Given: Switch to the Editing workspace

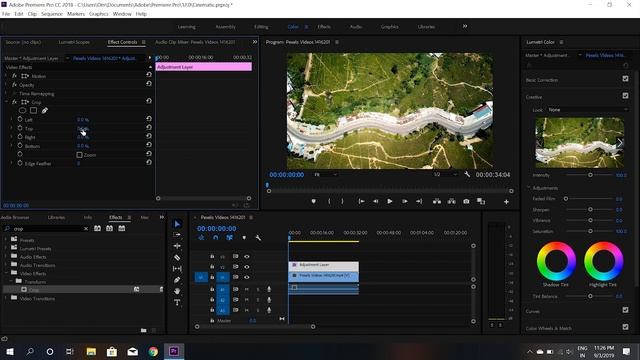Looking at the screenshot, I should [261, 27].
